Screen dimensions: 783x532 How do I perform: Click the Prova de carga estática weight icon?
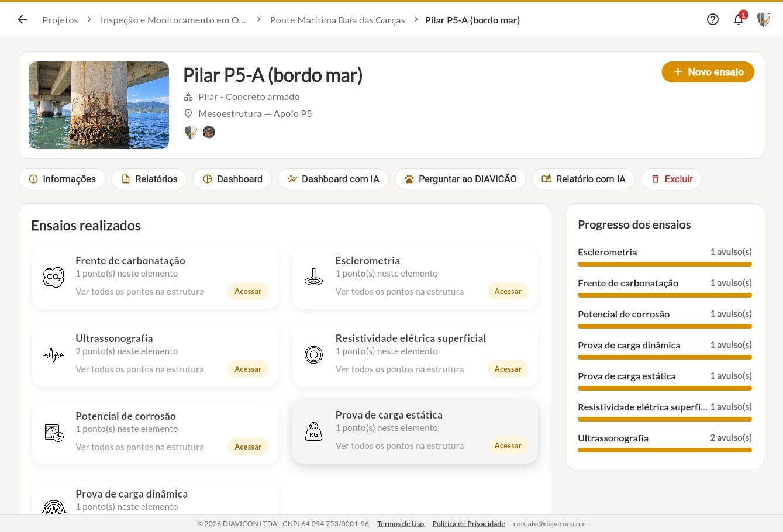pyautogui.click(x=313, y=431)
